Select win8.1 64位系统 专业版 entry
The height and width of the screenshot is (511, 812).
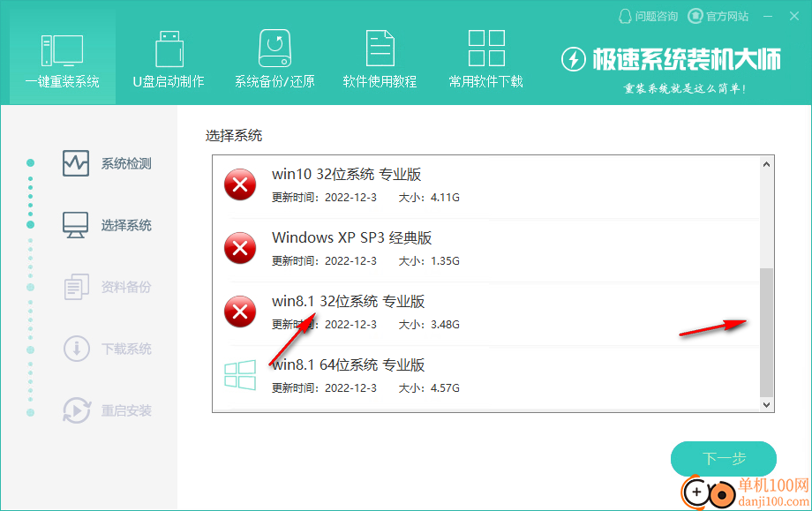tap(485, 378)
